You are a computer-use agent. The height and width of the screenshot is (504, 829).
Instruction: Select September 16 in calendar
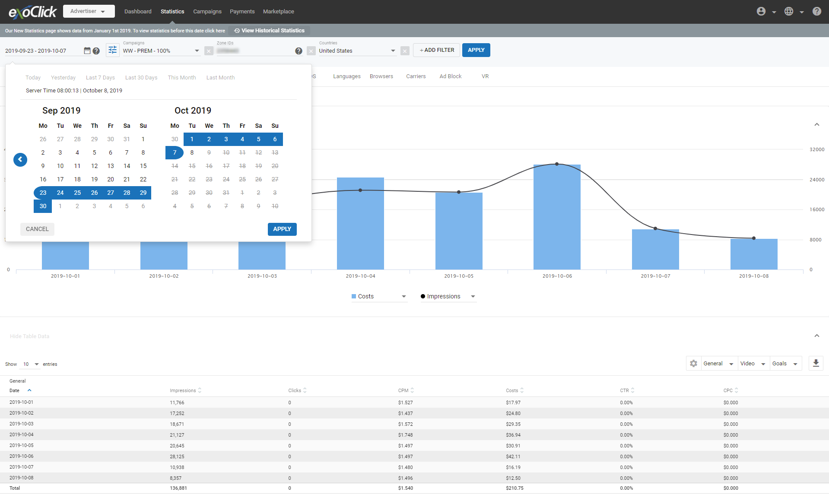[43, 179]
